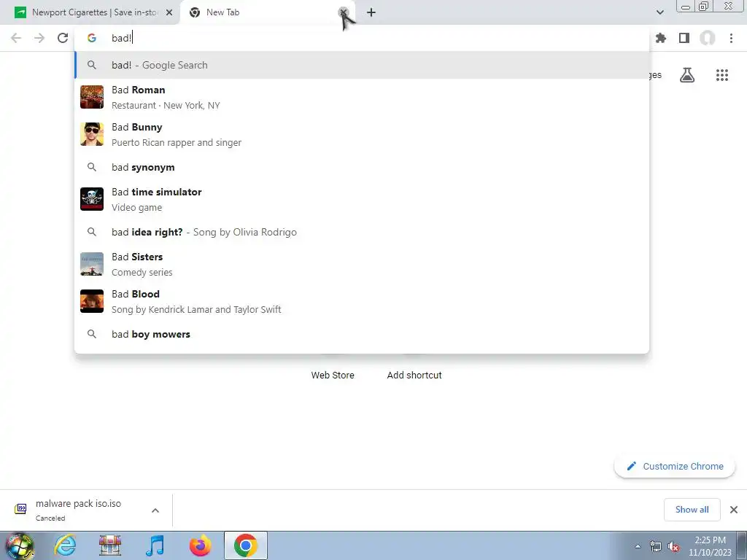Image resolution: width=747 pixels, height=560 pixels.
Task: Open the Web Store shortcut
Action: tap(333, 375)
